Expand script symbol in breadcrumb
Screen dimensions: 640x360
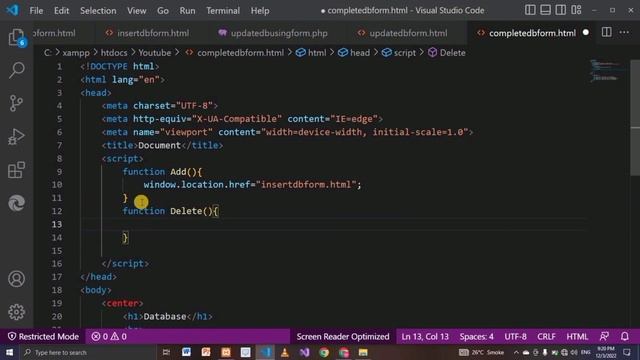404,53
